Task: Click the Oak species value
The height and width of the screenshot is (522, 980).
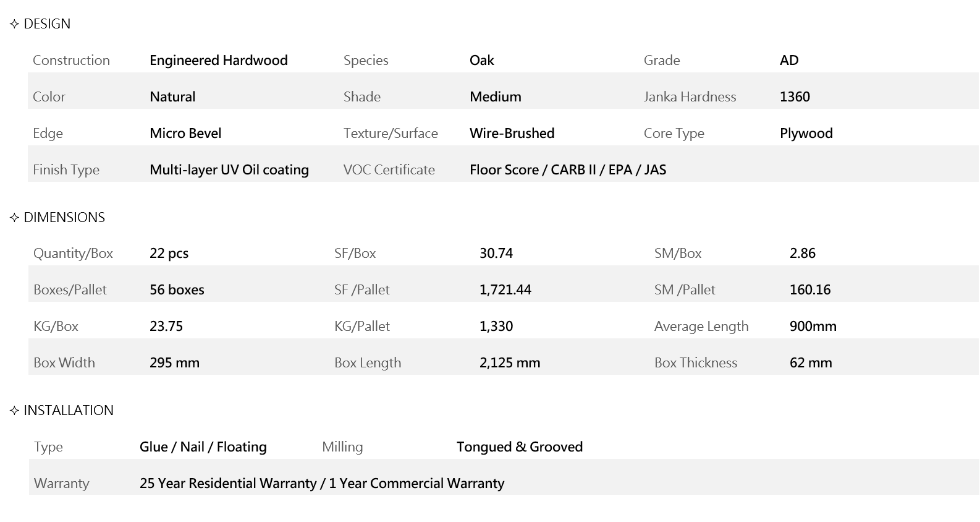Action: coord(482,61)
